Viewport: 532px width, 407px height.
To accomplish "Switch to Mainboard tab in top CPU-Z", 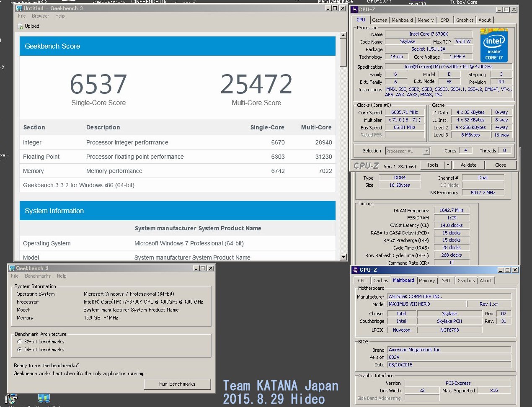I will point(402,20).
